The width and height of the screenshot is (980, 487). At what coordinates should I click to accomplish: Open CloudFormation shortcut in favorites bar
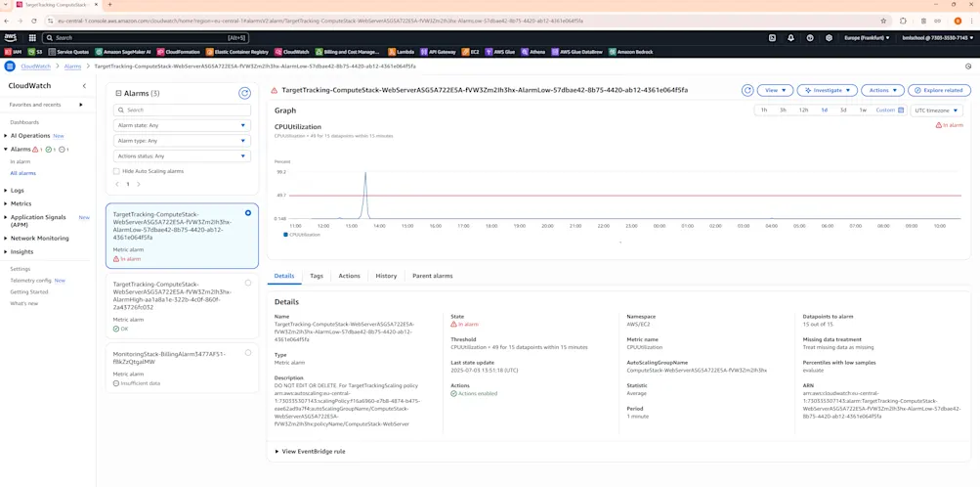point(180,52)
